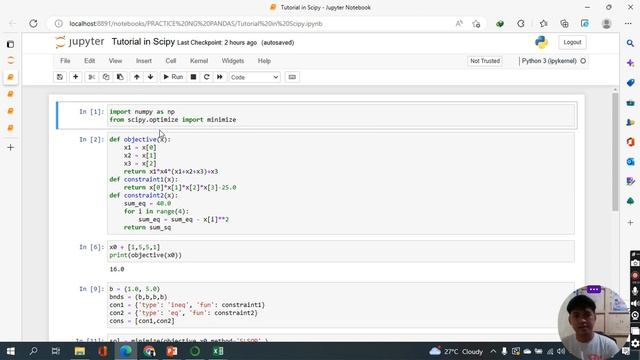The width and height of the screenshot is (640, 360).
Task: Open the tab actions icon in the left sidebar
Action: pyautogui.click(x=11, y=44)
